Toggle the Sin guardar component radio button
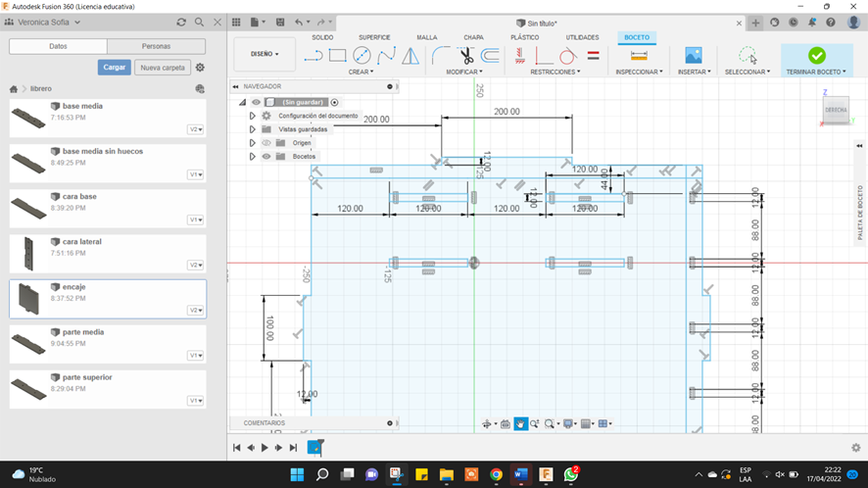868x488 pixels. click(334, 102)
